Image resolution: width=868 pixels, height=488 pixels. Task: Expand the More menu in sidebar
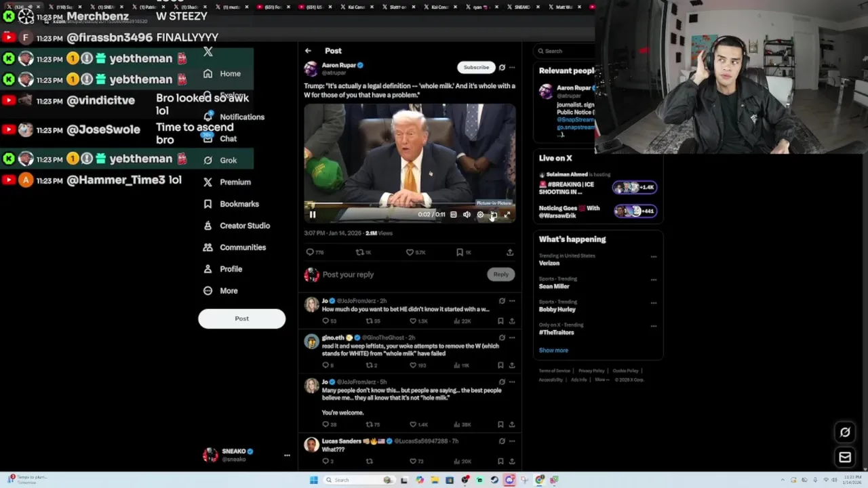pos(220,291)
